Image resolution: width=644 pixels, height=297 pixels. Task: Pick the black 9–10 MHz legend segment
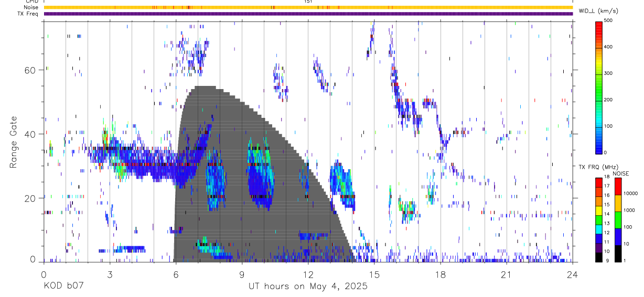[599, 257]
